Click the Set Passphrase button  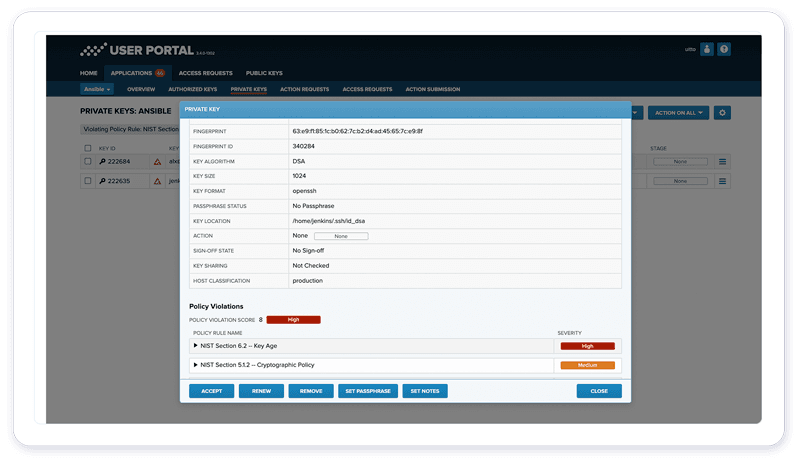coord(368,391)
